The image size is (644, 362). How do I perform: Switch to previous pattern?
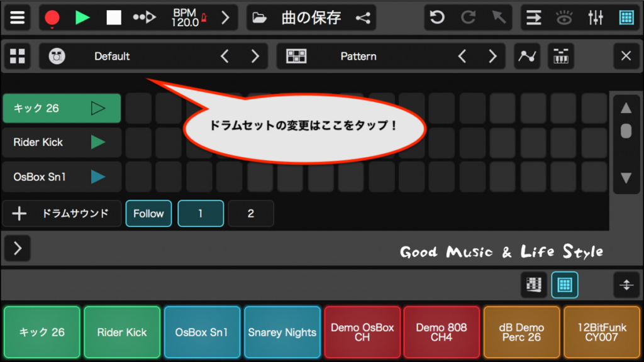(x=462, y=56)
